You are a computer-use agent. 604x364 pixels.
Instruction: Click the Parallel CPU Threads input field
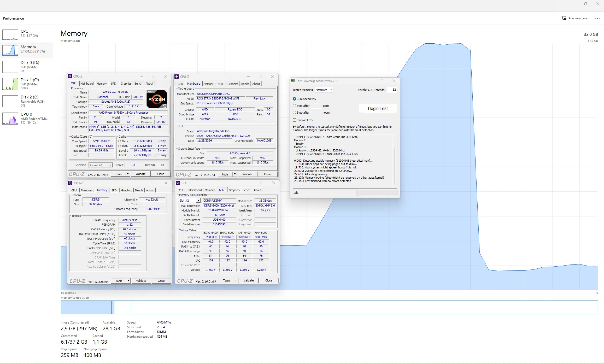click(x=392, y=90)
